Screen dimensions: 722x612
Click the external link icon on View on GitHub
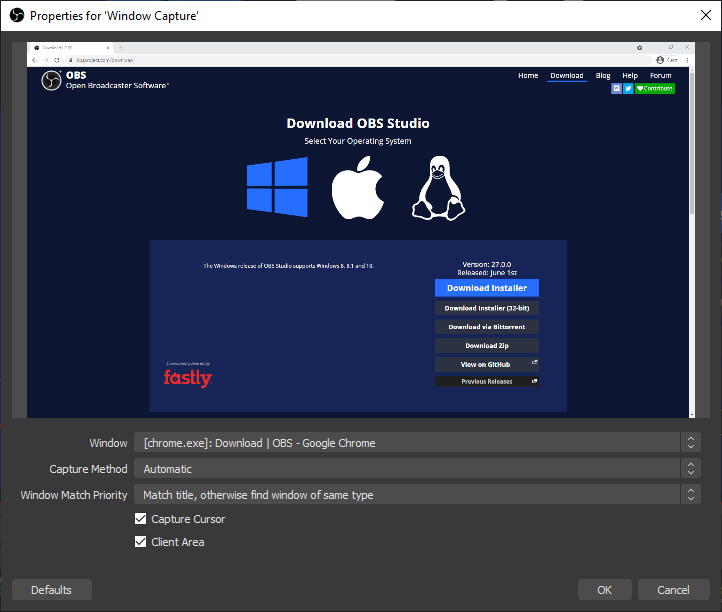(534, 362)
